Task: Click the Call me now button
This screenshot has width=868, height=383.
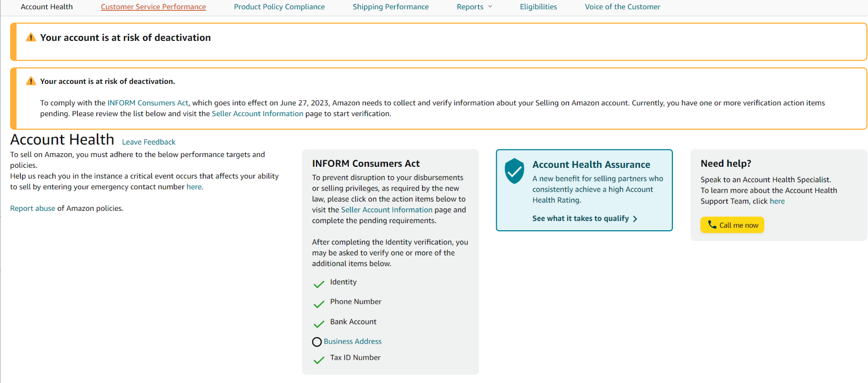Action: 732,225
